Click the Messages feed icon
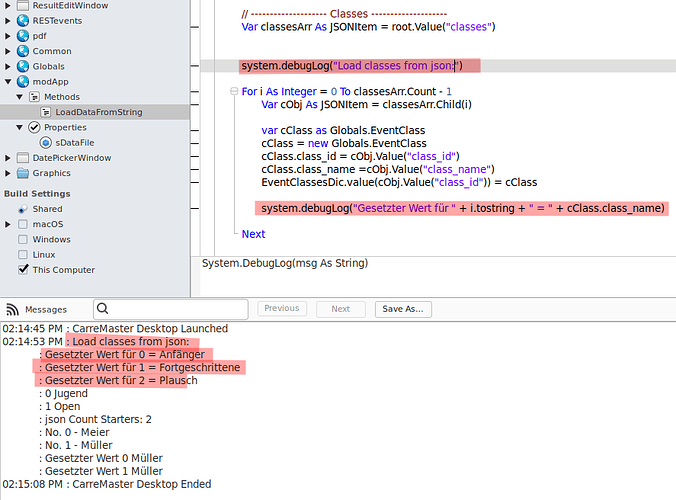The width and height of the screenshot is (676, 500). click(12, 309)
